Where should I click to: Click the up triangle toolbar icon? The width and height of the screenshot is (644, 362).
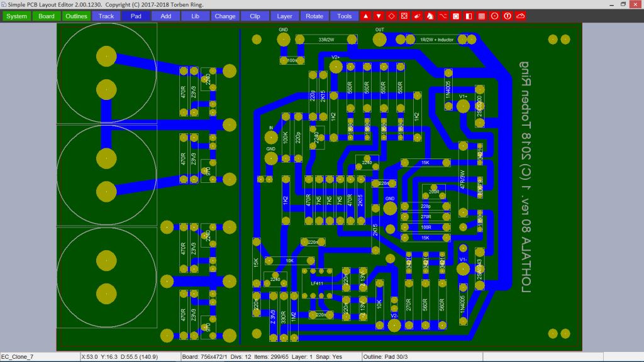[x=365, y=16]
